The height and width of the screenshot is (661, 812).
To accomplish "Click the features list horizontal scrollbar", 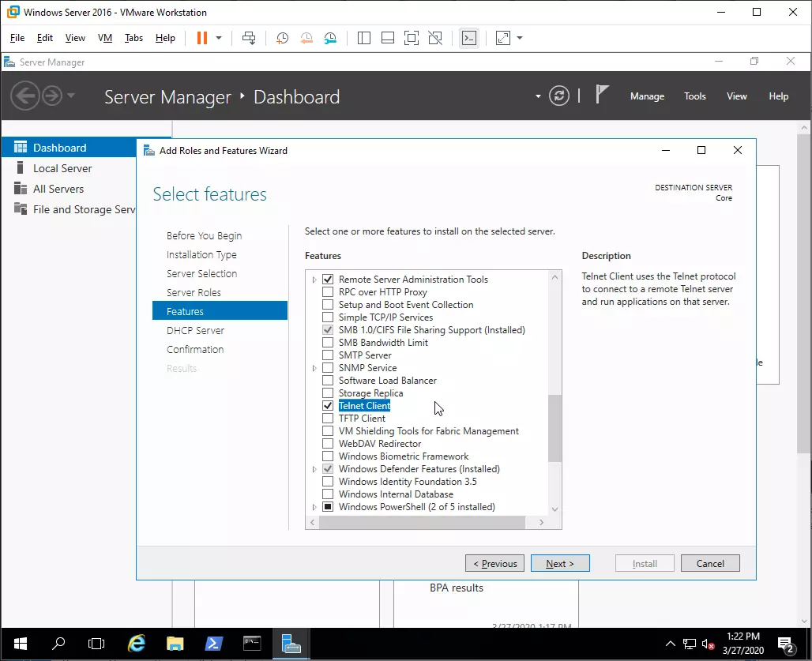I will coord(422,522).
